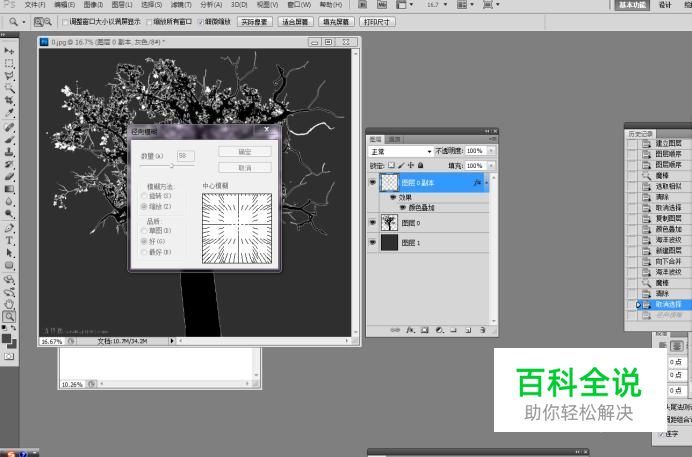This screenshot has height=457, width=692.
Task: Select the Dodge tool
Action: [9, 214]
